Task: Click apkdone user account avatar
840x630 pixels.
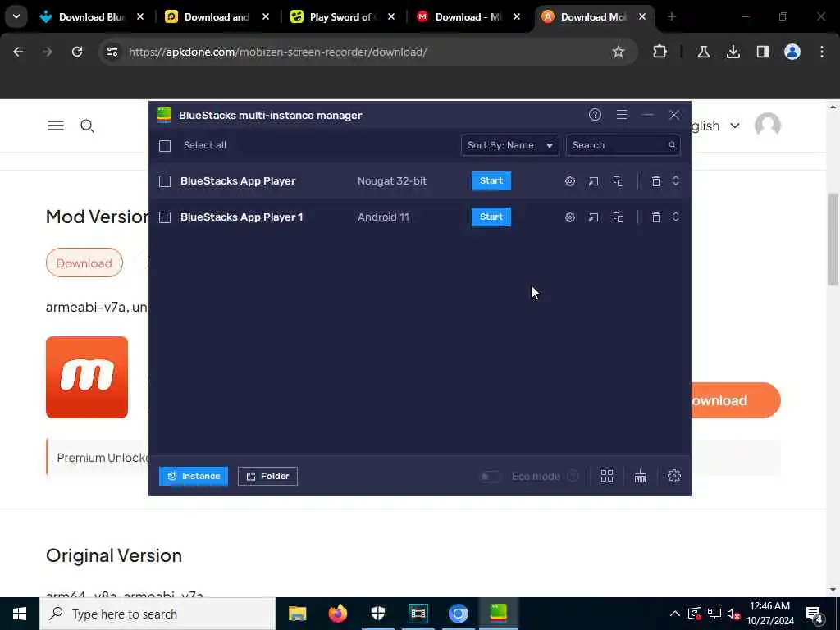Action: coord(768,126)
